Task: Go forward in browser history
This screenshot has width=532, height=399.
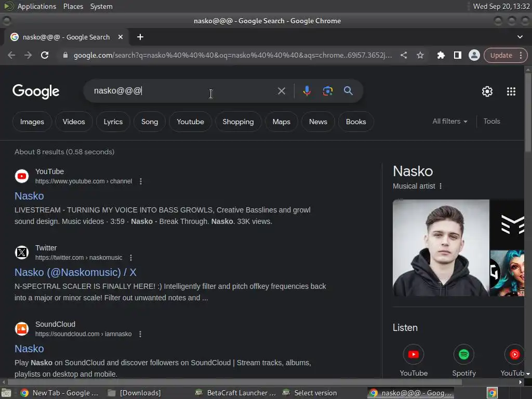Action: [x=28, y=55]
